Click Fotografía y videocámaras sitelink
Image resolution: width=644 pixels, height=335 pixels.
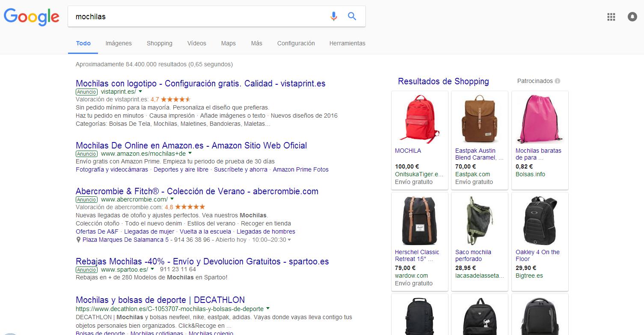(112, 169)
